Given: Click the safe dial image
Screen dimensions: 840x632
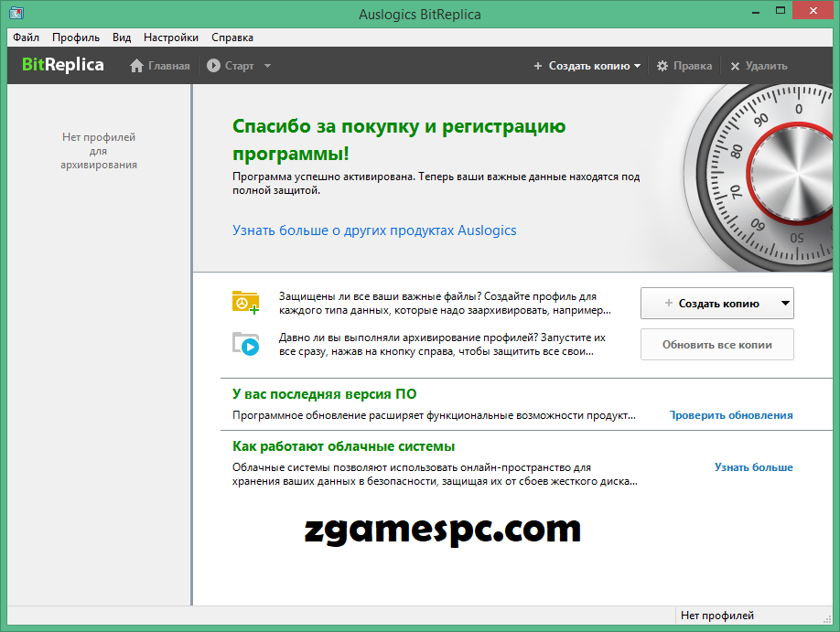Looking at the screenshot, I should (x=760, y=177).
